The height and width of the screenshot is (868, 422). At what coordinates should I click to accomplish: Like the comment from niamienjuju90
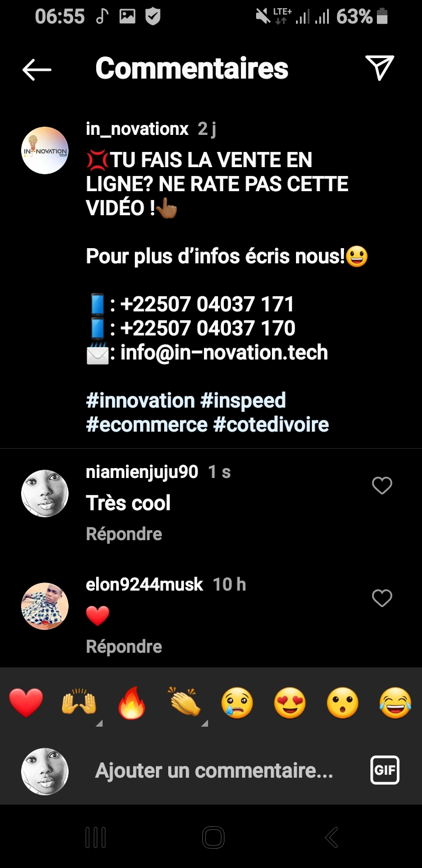pos(382,486)
